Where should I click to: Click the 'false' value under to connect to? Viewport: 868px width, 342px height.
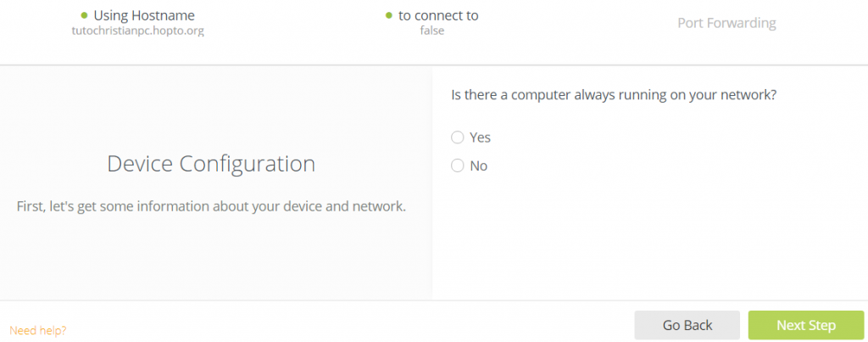click(432, 31)
